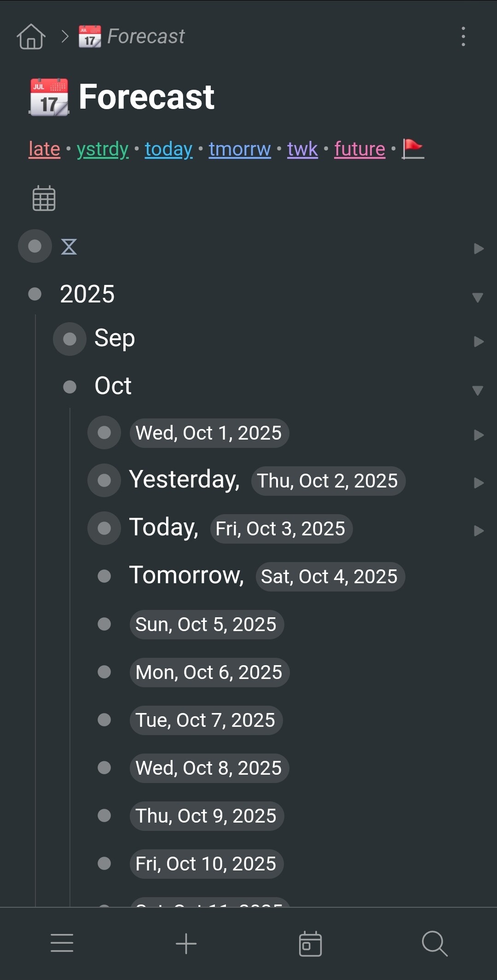Open the 'today' filter link
Image resolution: width=497 pixels, height=980 pixels.
pyautogui.click(x=168, y=149)
